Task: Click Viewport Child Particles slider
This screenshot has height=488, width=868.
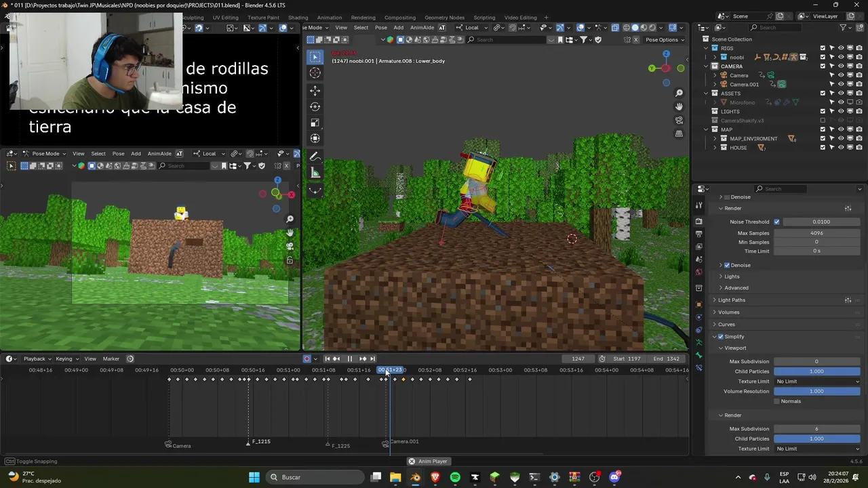Action: [x=817, y=371]
